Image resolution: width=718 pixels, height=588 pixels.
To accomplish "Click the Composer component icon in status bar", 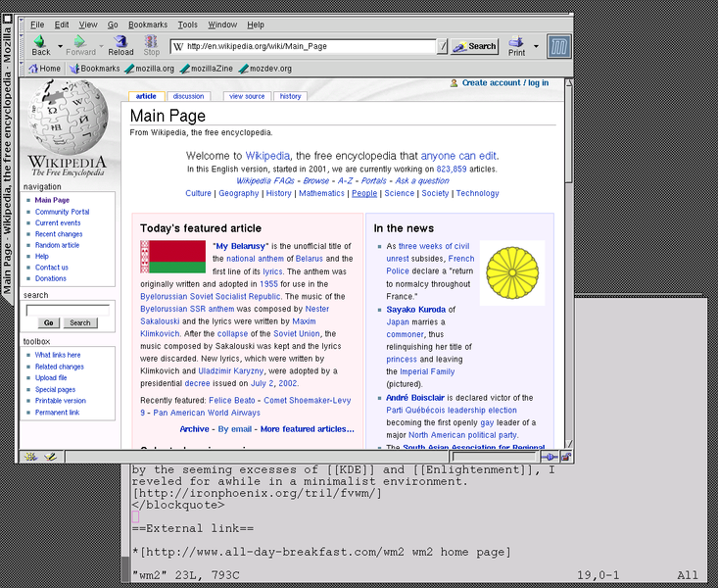I will tap(50, 457).
